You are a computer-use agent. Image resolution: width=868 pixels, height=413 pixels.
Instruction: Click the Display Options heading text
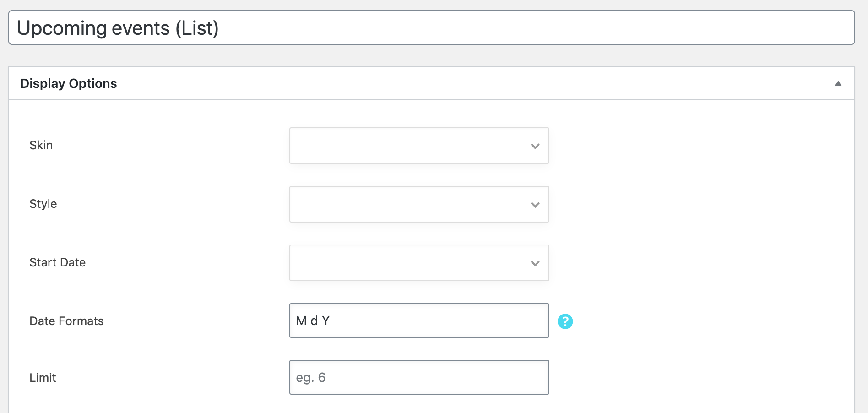pyautogui.click(x=69, y=83)
